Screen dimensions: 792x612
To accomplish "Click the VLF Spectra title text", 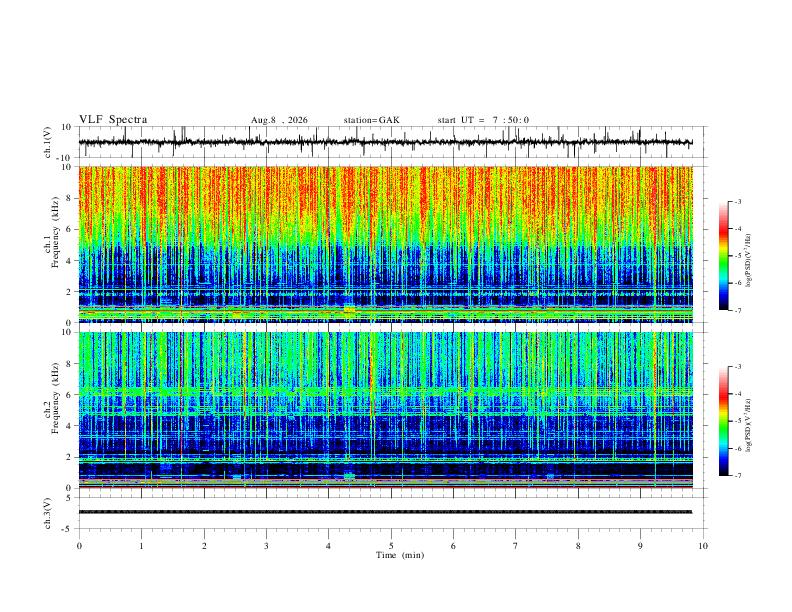I will [113, 120].
